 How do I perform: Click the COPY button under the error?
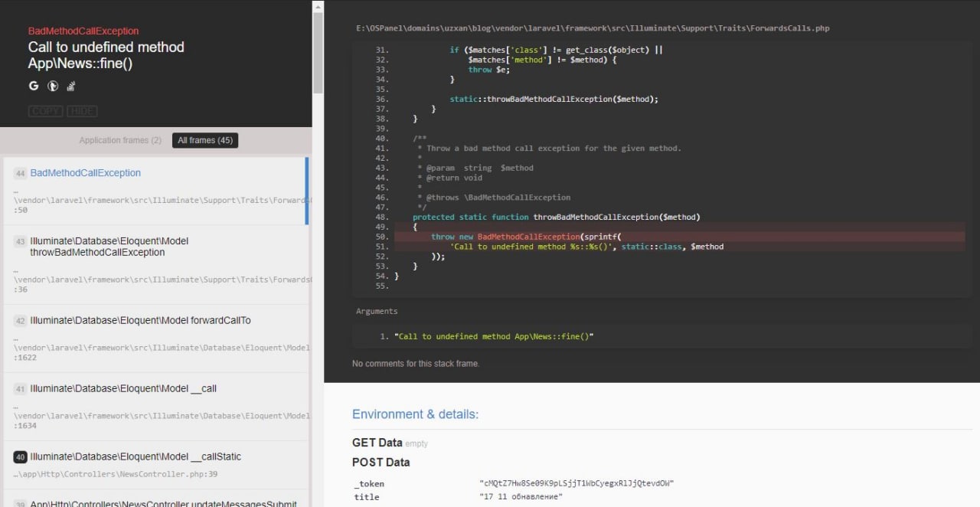[45, 111]
